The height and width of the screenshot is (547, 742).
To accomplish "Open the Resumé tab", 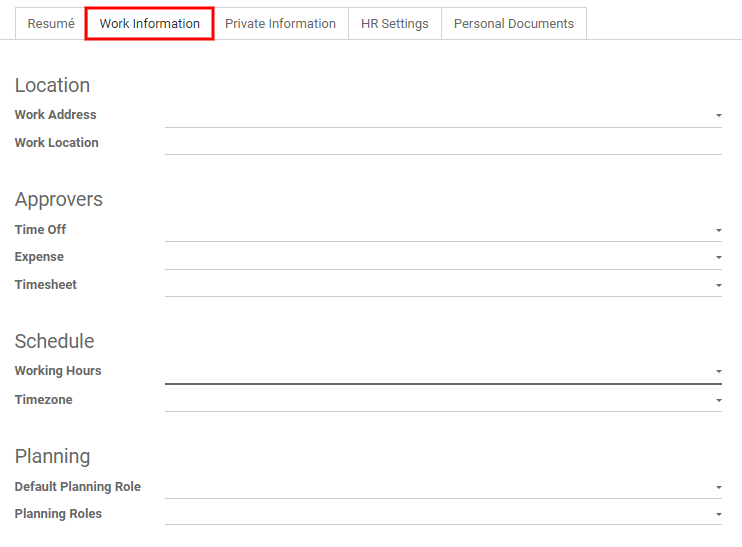I will coord(50,24).
